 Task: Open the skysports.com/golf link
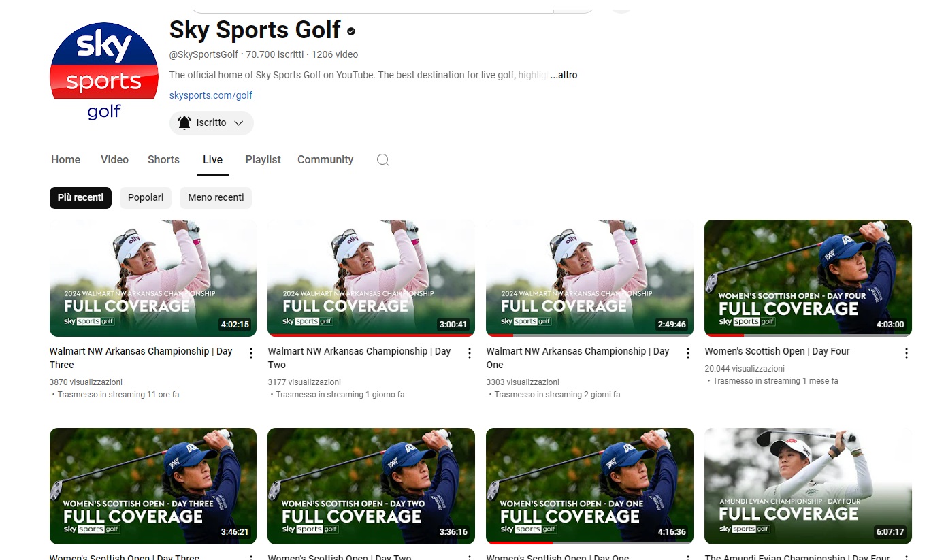pos(211,95)
